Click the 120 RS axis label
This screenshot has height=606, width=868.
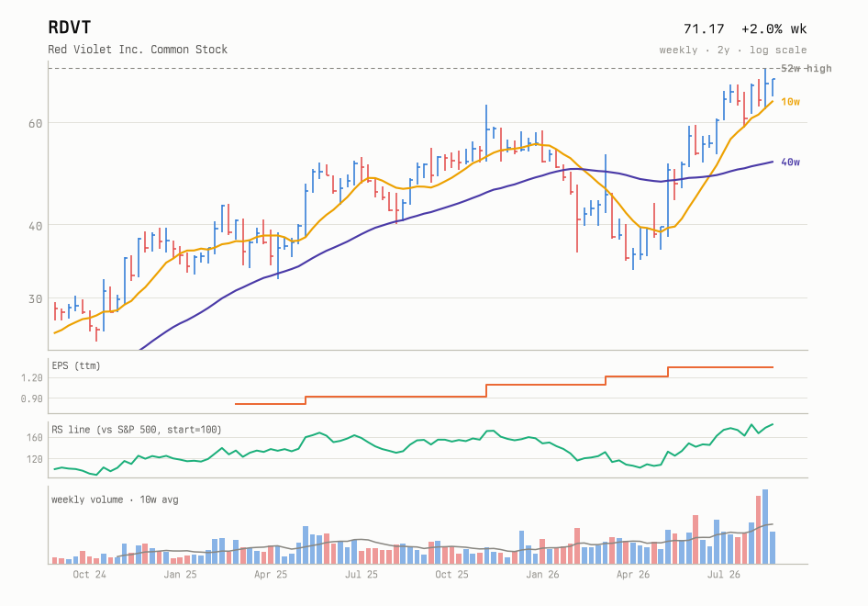tap(34, 459)
